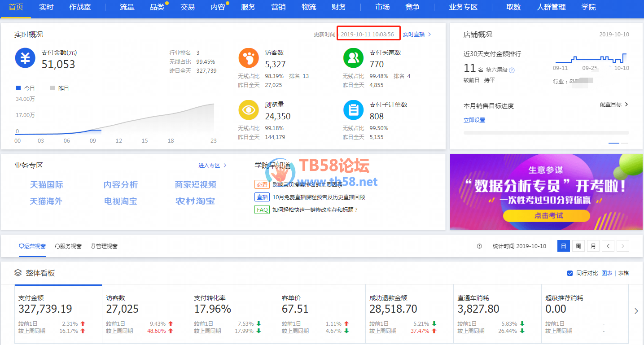The image size is (644, 345).
Task: Open the 人群管理 navigation tab
Action: (x=551, y=7)
